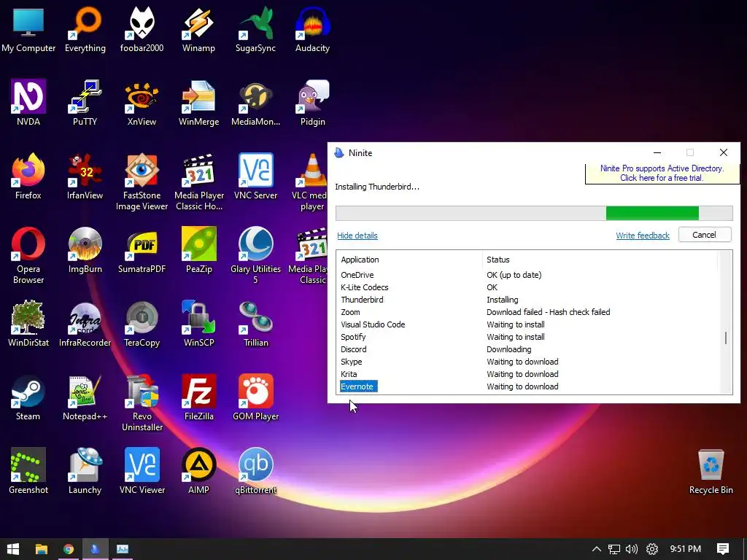This screenshot has height=560, width=747.
Task: Select the Zoom row in Ninite list
Action: point(528,312)
